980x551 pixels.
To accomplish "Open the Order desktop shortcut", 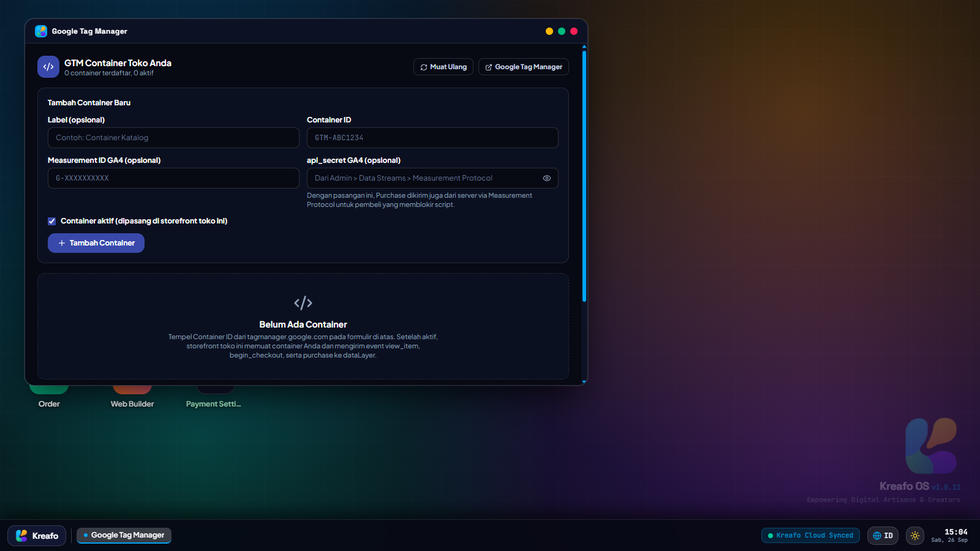I will [x=49, y=397].
